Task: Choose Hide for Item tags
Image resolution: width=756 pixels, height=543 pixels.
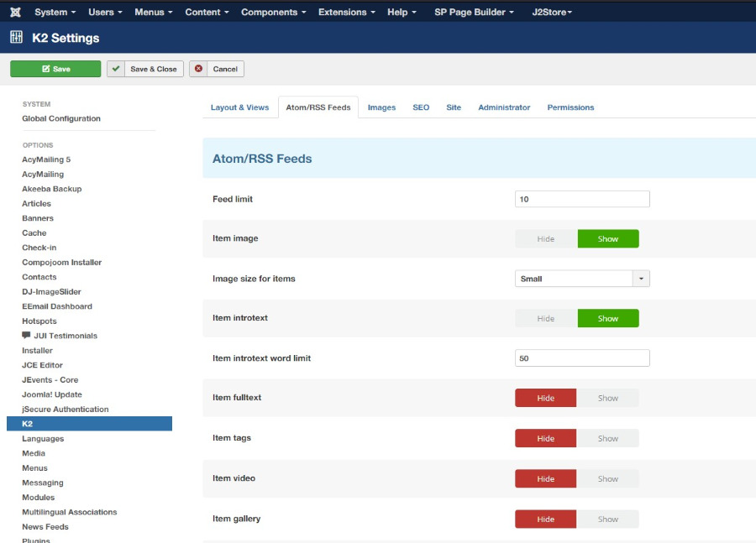Action: [546, 438]
